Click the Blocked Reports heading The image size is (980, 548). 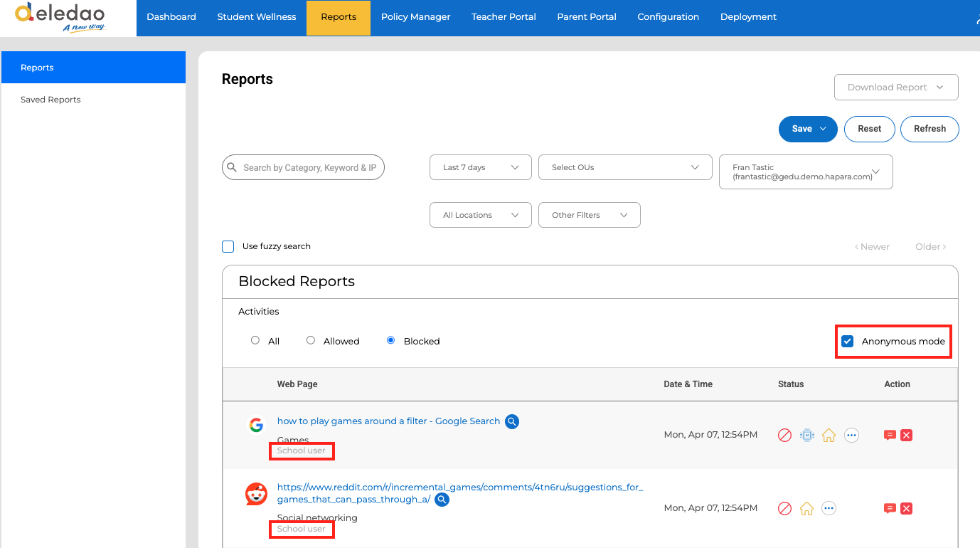click(x=297, y=281)
